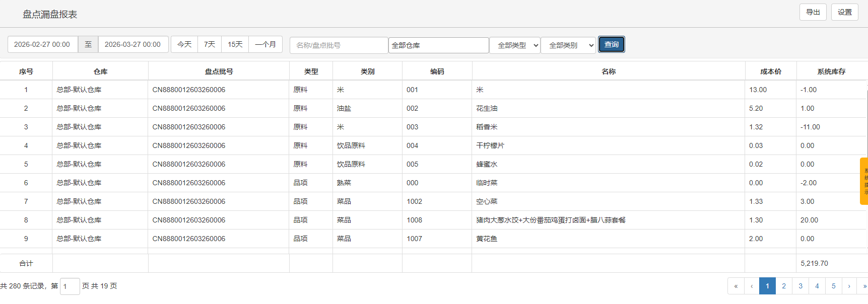Click the page number input box

pos(70,286)
